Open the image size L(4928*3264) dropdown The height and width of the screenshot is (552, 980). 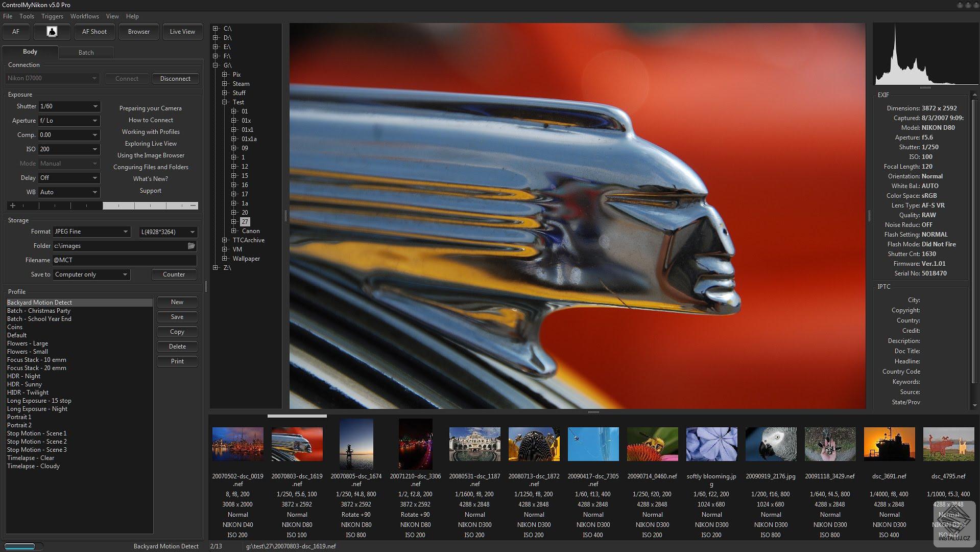(x=168, y=232)
